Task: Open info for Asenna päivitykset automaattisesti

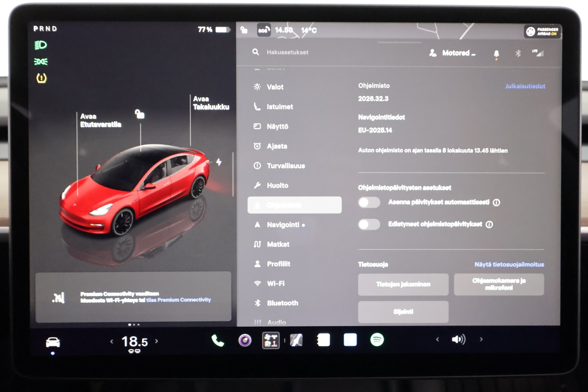Action: point(497,203)
